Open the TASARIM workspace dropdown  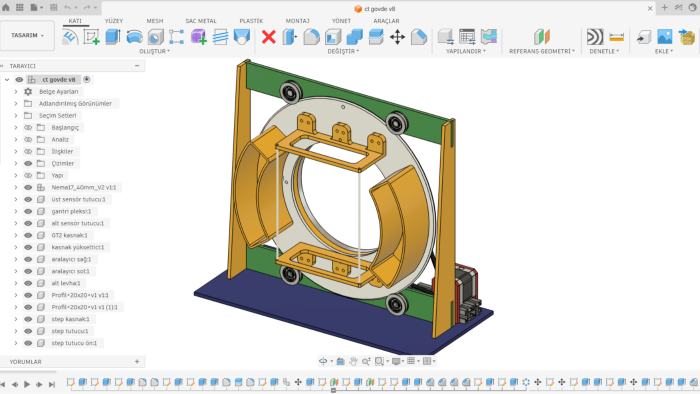point(27,35)
